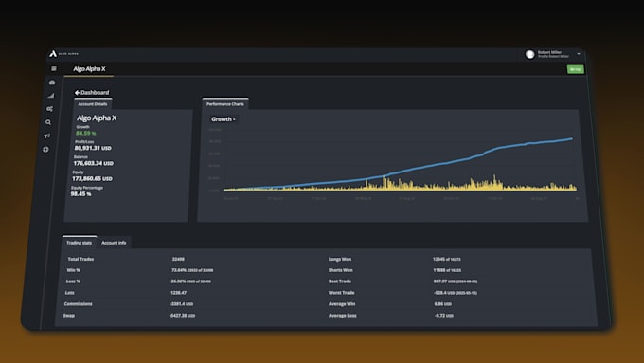Click the balance value 176,603.34 USD
644x363 pixels.
point(93,163)
